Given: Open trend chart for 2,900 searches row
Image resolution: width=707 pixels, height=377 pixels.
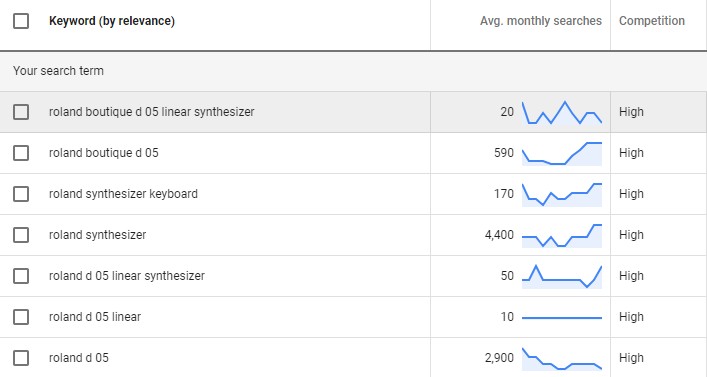Looking at the screenshot, I should coord(562,359).
